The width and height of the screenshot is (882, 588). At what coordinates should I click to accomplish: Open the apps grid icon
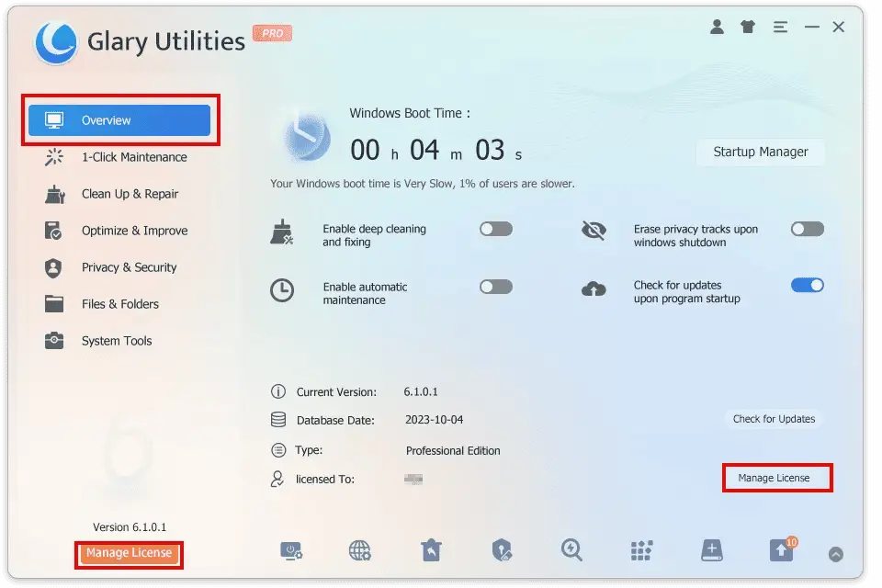click(x=641, y=550)
